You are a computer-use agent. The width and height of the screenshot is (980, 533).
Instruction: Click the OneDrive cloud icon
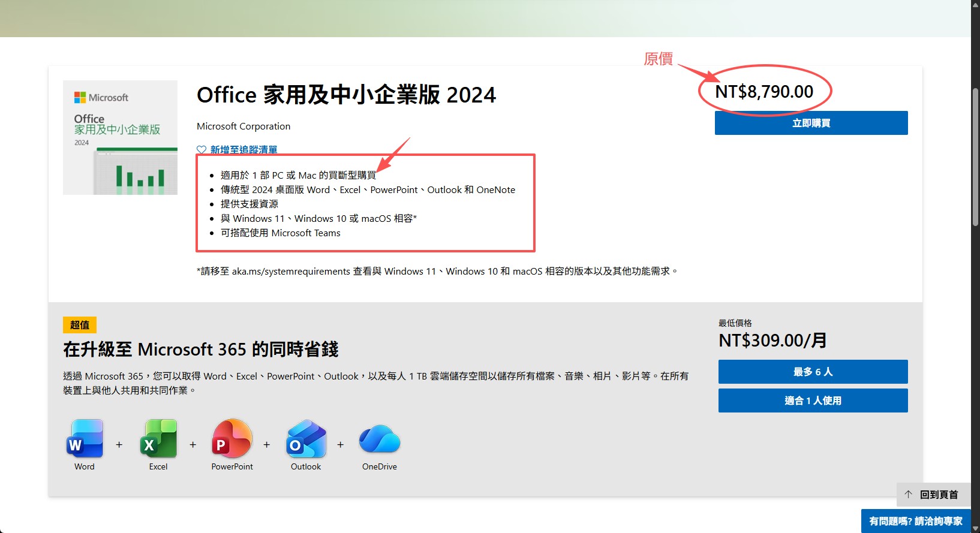(380, 439)
